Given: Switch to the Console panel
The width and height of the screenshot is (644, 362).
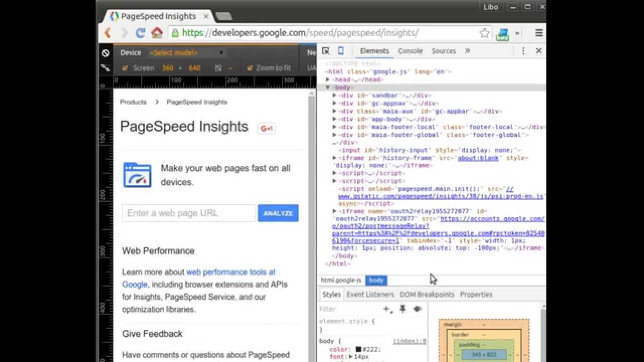Looking at the screenshot, I should tap(410, 51).
